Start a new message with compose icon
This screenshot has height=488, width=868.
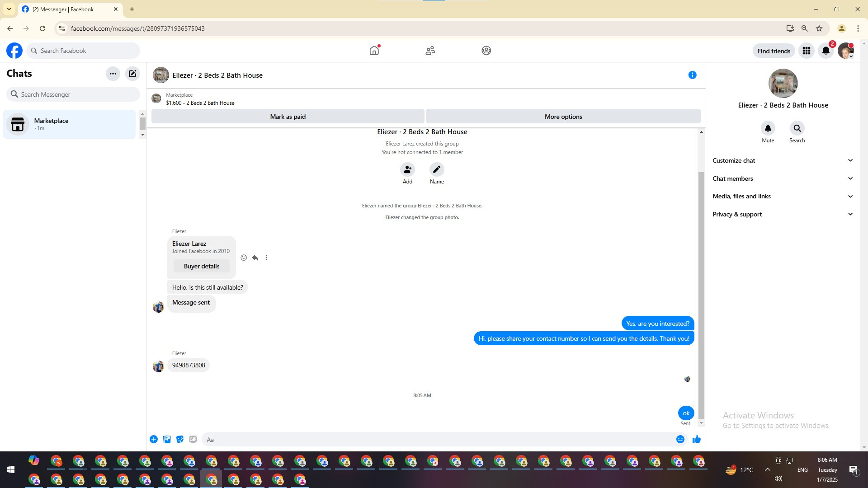tap(132, 74)
